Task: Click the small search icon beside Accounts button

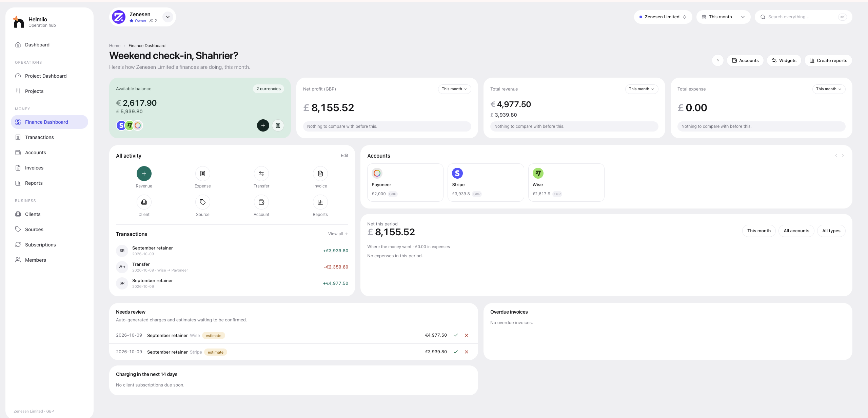Action: coord(718,60)
